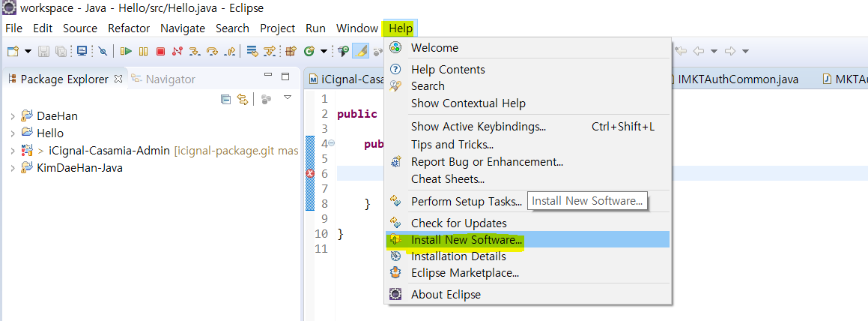Click the Step Return debug icon
868x321 pixels.
tap(230, 51)
